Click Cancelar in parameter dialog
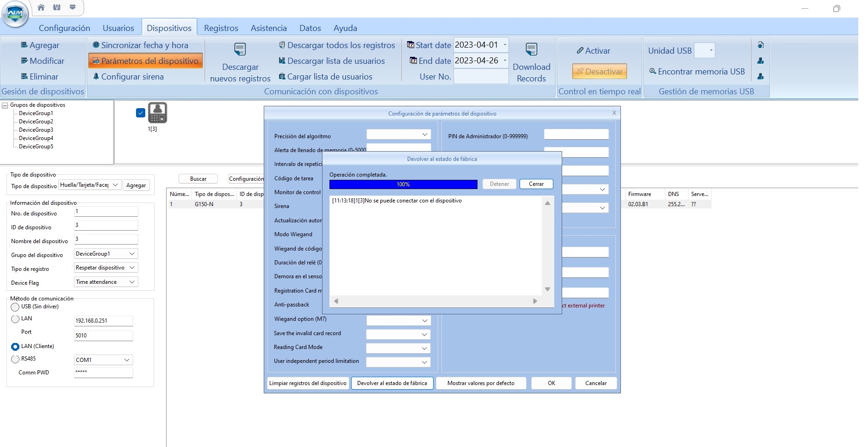The width and height of the screenshot is (868, 447). [x=596, y=383]
